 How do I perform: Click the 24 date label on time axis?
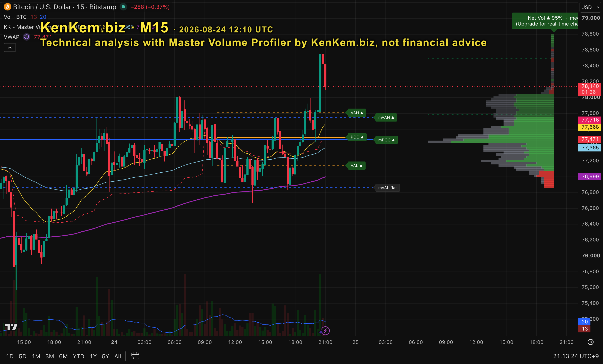[x=114, y=342]
